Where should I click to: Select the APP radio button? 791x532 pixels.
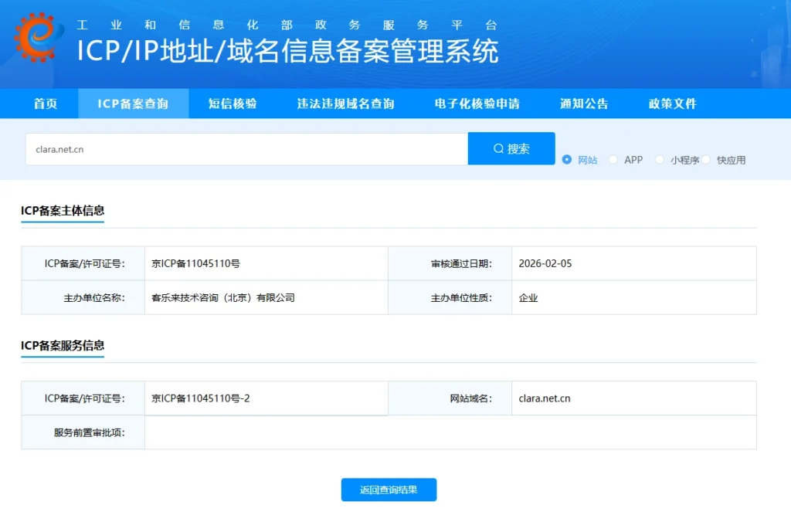615,160
